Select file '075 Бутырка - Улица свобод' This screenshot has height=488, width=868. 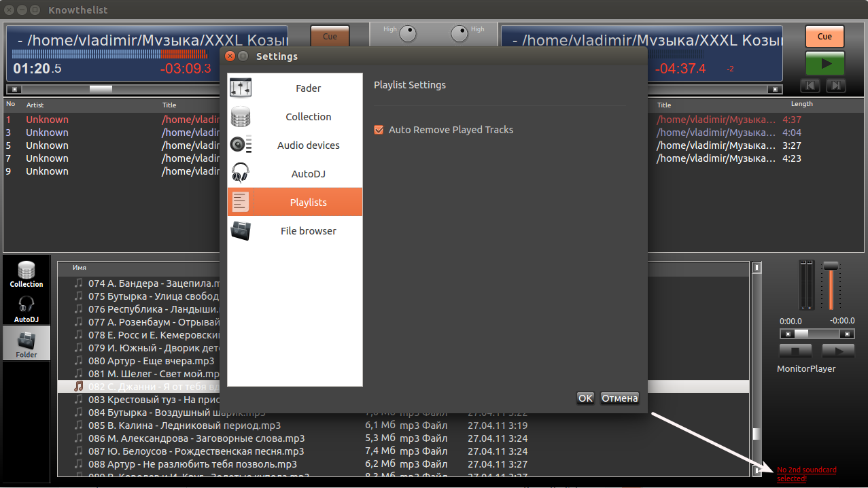(154, 296)
